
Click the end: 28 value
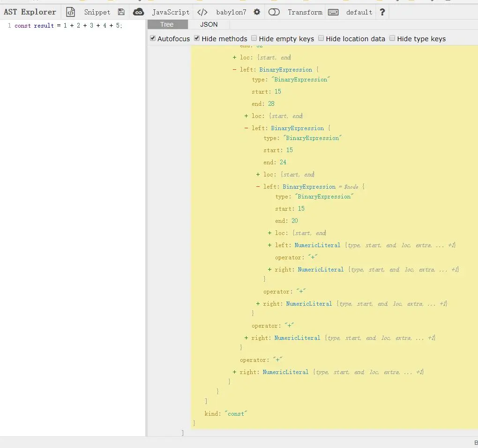pyautogui.click(x=271, y=103)
